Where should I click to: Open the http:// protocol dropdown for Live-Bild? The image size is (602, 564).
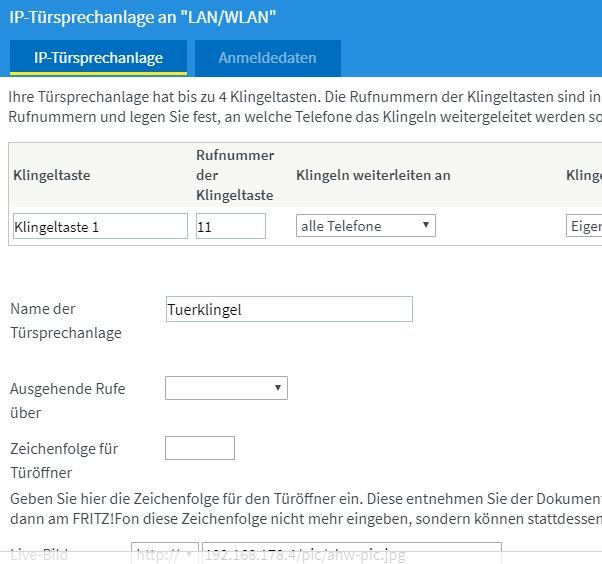[164, 554]
